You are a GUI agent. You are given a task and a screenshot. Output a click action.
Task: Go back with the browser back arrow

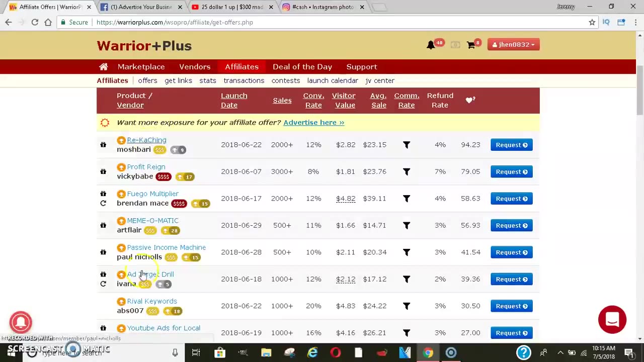click(x=9, y=22)
